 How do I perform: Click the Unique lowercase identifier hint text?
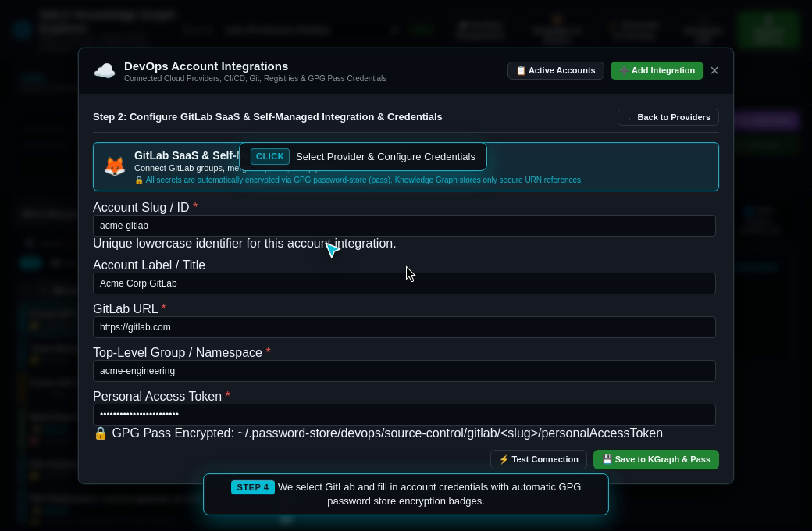[x=244, y=244]
